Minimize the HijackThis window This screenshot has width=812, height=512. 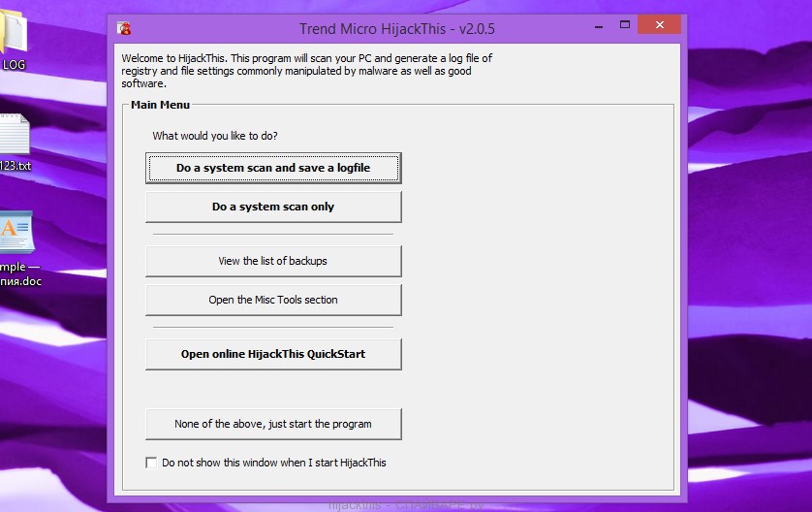tap(599, 25)
